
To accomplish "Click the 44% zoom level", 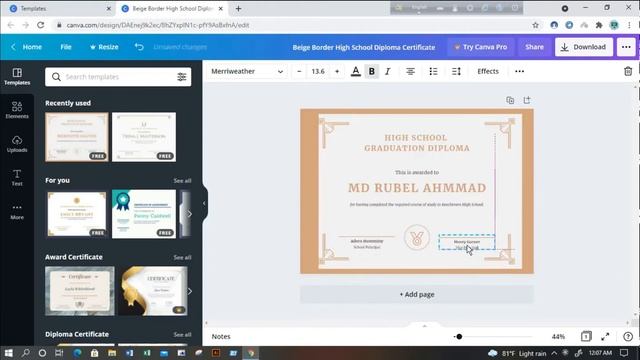I will 558,336.
